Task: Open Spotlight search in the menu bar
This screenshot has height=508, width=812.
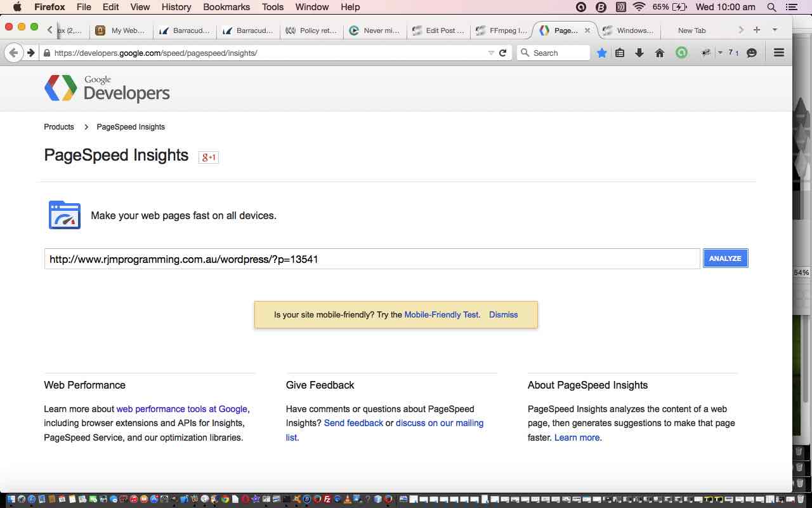Action: tap(771, 7)
